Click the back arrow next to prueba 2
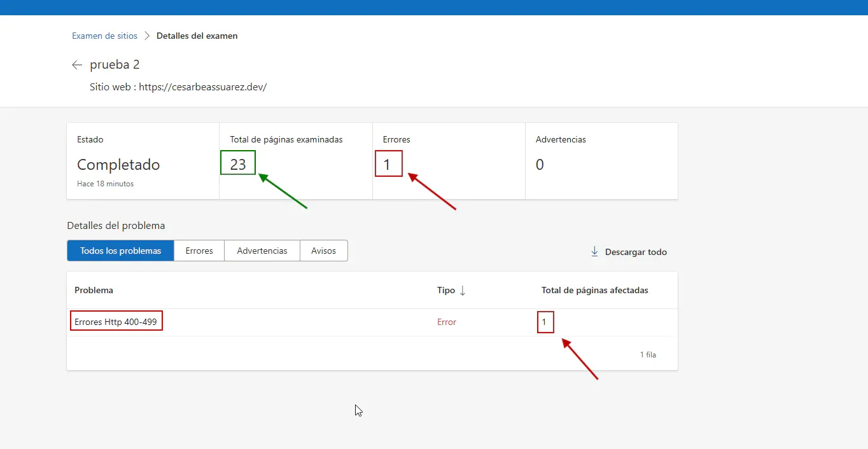 point(76,64)
